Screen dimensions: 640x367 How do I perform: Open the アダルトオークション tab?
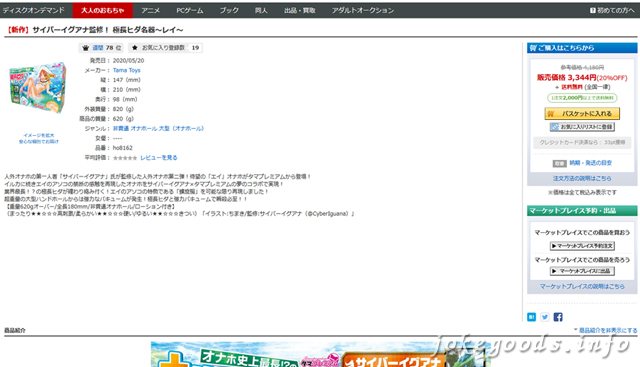tap(362, 10)
